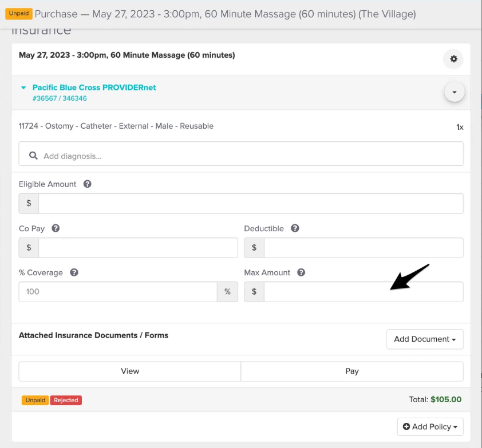Open the gear settings for the massage purchase
The image size is (482, 448).
[x=453, y=59]
